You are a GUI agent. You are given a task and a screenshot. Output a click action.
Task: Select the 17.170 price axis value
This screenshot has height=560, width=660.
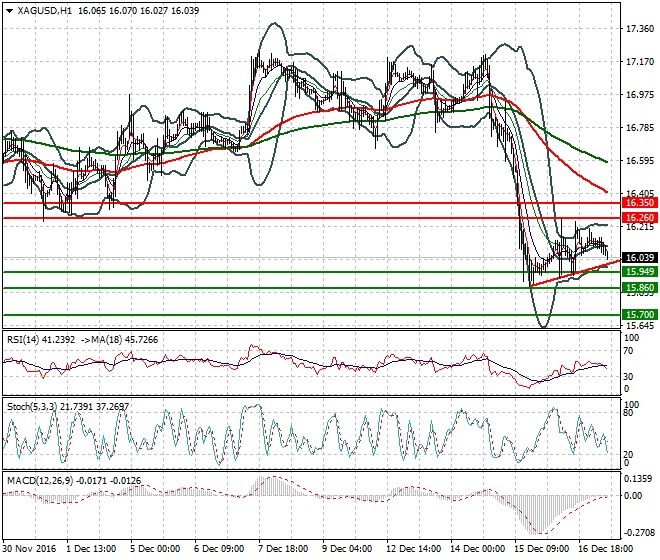(x=640, y=62)
